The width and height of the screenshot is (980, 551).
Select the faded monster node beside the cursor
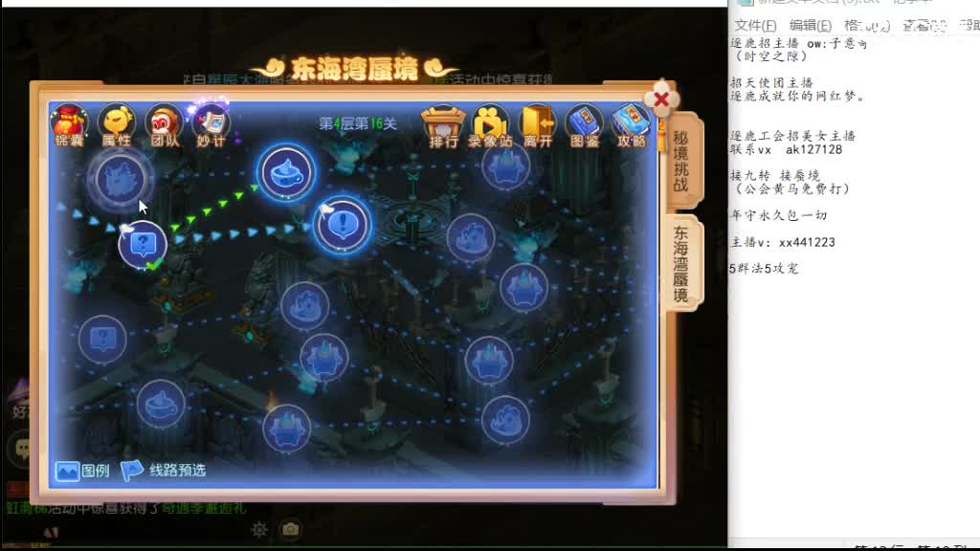click(120, 179)
